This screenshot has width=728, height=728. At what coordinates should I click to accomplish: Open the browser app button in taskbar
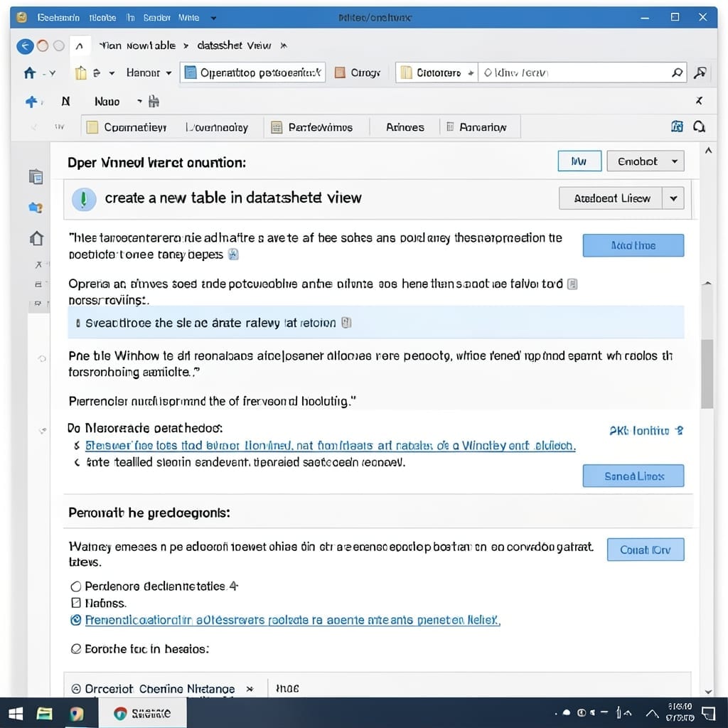click(x=142, y=713)
